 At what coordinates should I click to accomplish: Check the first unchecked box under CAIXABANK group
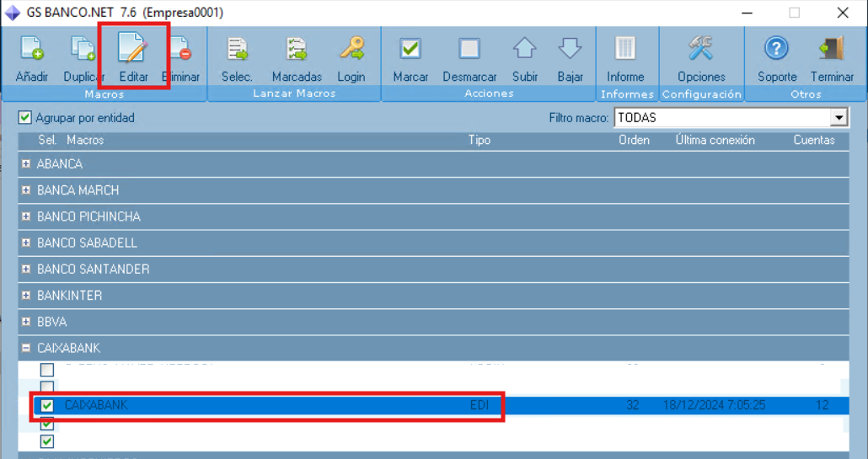tap(47, 370)
